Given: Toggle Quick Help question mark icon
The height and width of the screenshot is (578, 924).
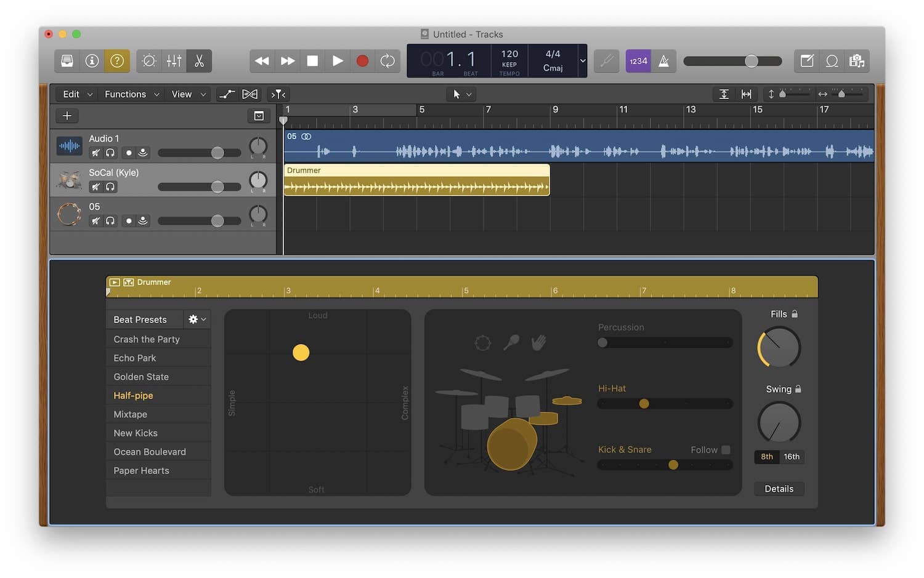Looking at the screenshot, I should (117, 60).
